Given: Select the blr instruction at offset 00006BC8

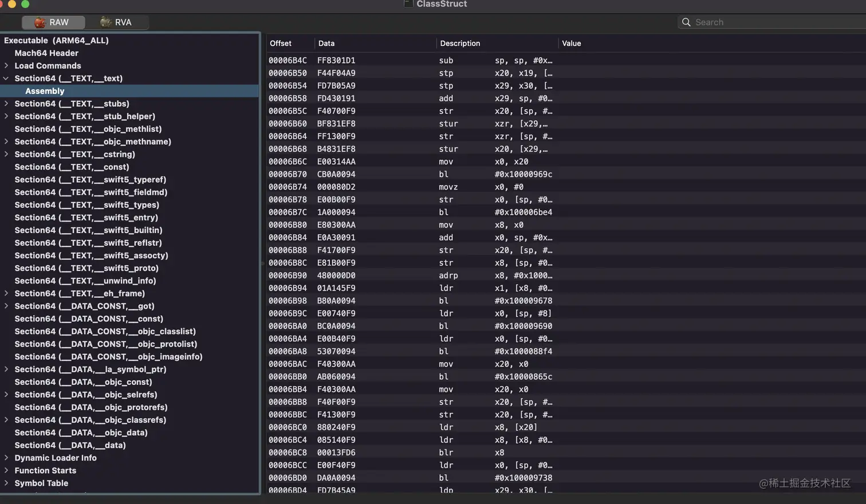Looking at the screenshot, I should pyautogui.click(x=566, y=452).
